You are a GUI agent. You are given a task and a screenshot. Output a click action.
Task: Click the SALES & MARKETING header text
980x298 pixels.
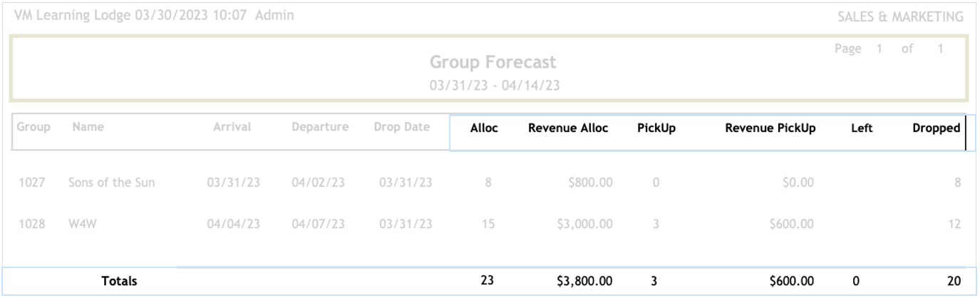(x=904, y=16)
